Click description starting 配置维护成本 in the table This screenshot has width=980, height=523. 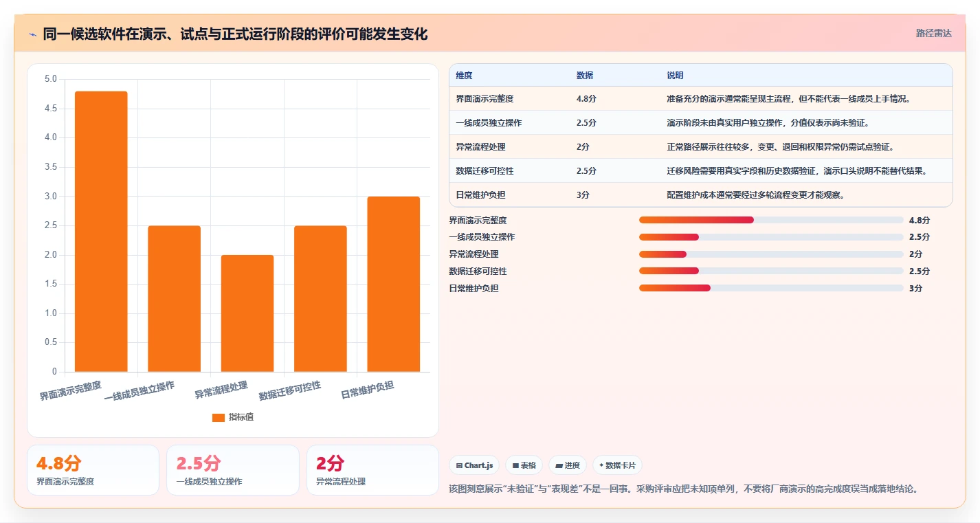point(755,195)
